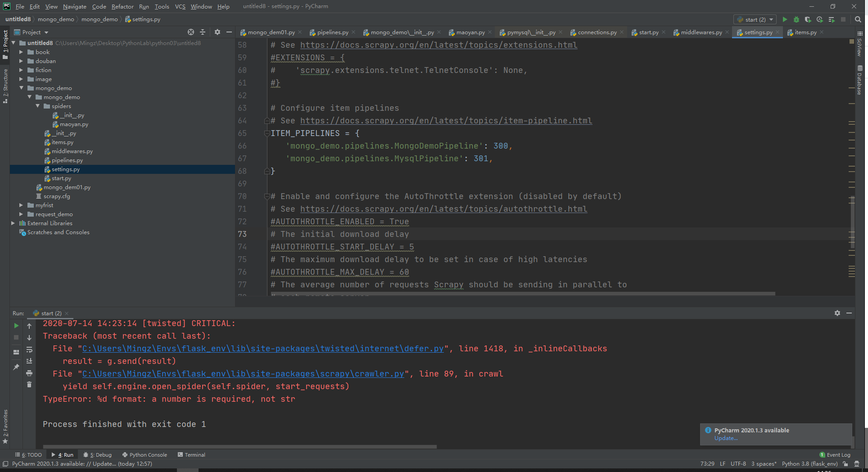Click Update... link in PyCharm notification
This screenshot has height=472, width=868.
[726, 438]
